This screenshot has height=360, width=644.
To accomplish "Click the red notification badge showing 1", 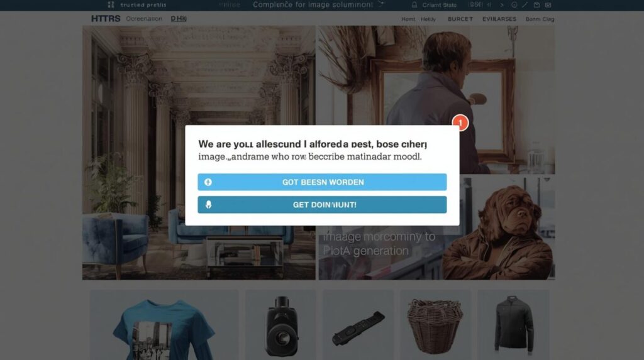I will click(460, 123).
